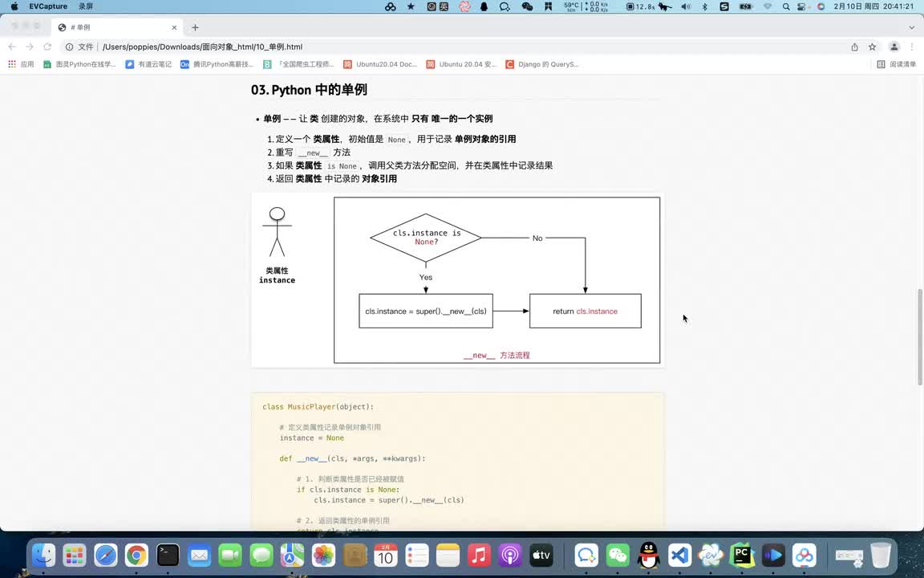924x578 pixels.
Task: Open the EVCapture menu in menu bar
Action: tap(48, 6)
